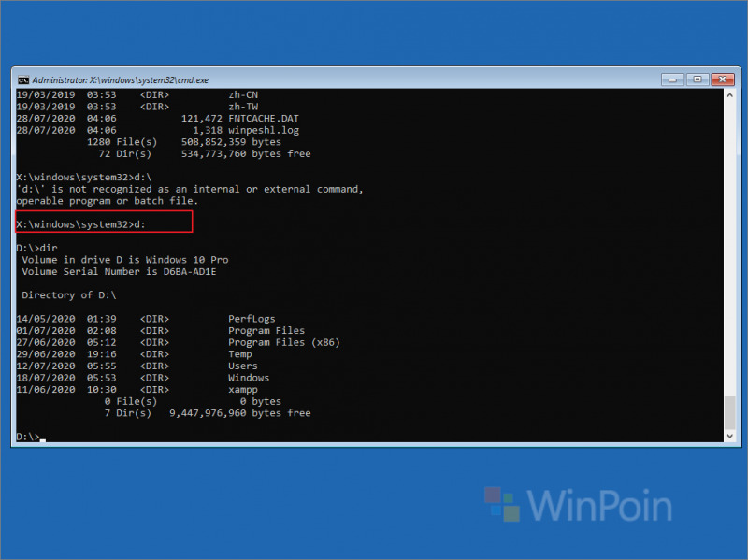The image size is (748, 560).
Task: Click the 'X:\windows\system32>d:' prompt line
Action: coord(80,224)
